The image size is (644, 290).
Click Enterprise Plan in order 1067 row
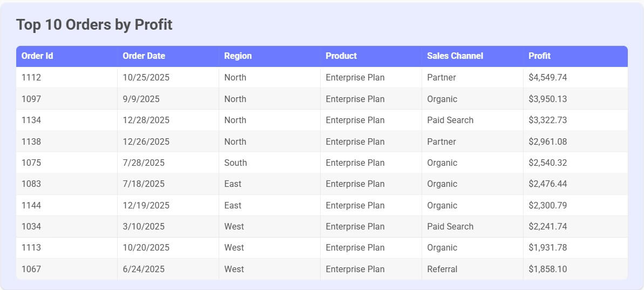coord(355,269)
